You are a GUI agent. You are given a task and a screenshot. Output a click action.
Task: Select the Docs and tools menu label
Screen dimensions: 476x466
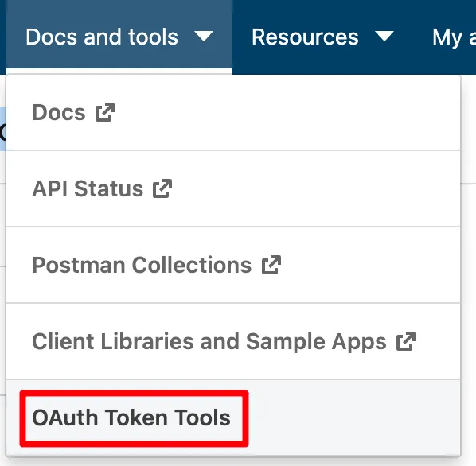102,37
